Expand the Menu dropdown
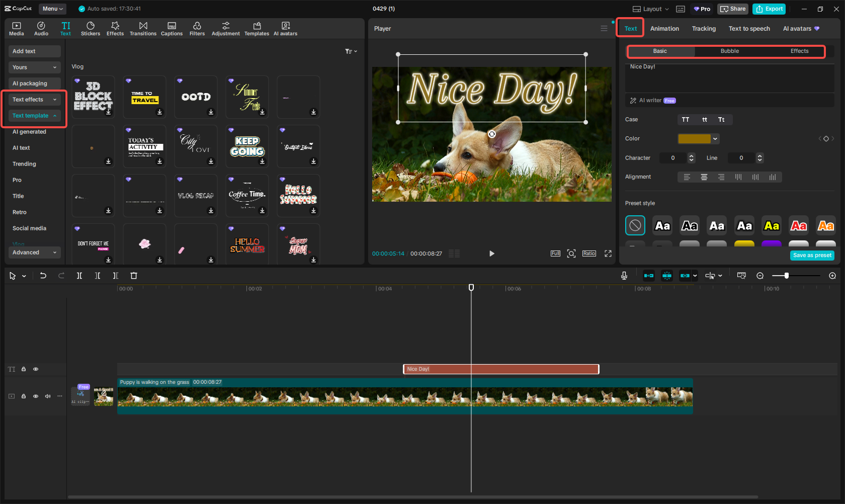 (53, 9)
